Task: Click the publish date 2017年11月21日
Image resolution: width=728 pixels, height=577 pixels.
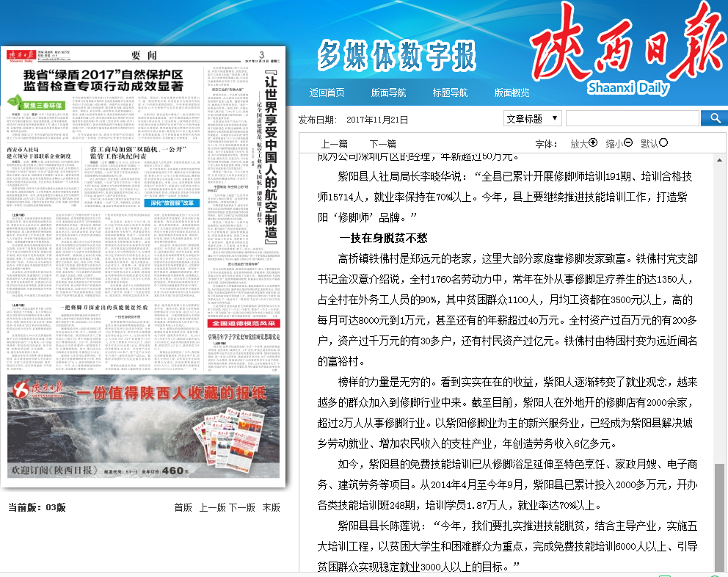Action: 377,120
